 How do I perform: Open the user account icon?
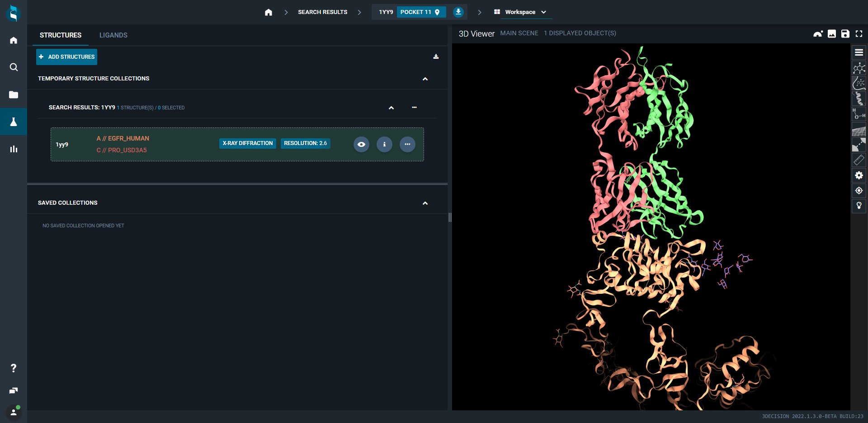14,412
